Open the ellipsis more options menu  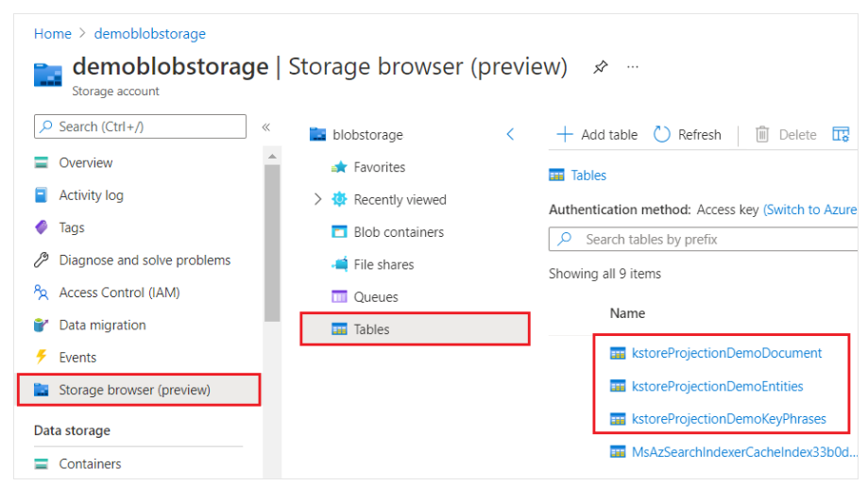pos(633,67)
